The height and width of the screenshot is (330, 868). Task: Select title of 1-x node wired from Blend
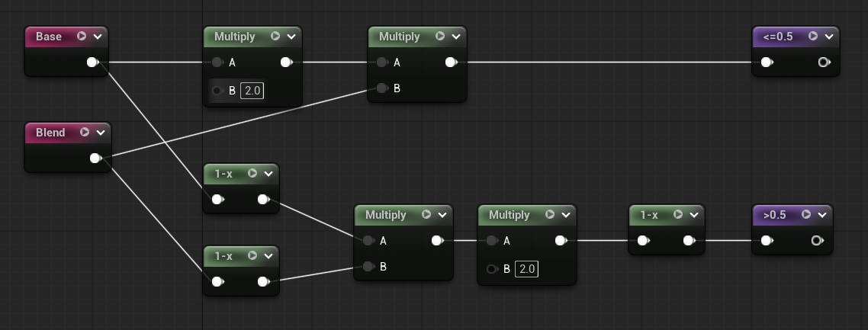tap(223, 256)
